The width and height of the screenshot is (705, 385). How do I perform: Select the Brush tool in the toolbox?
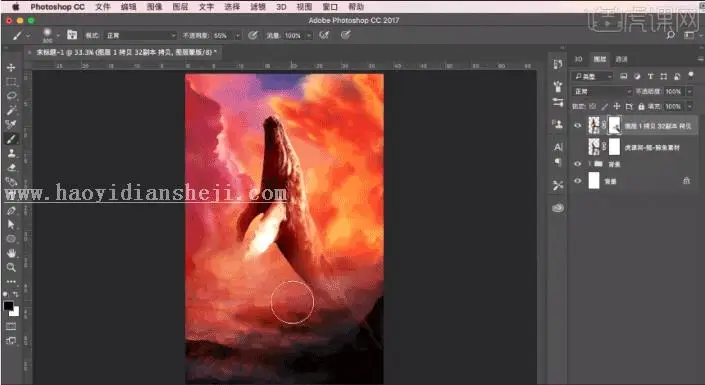pyautogui.click(x=11, y=139)
